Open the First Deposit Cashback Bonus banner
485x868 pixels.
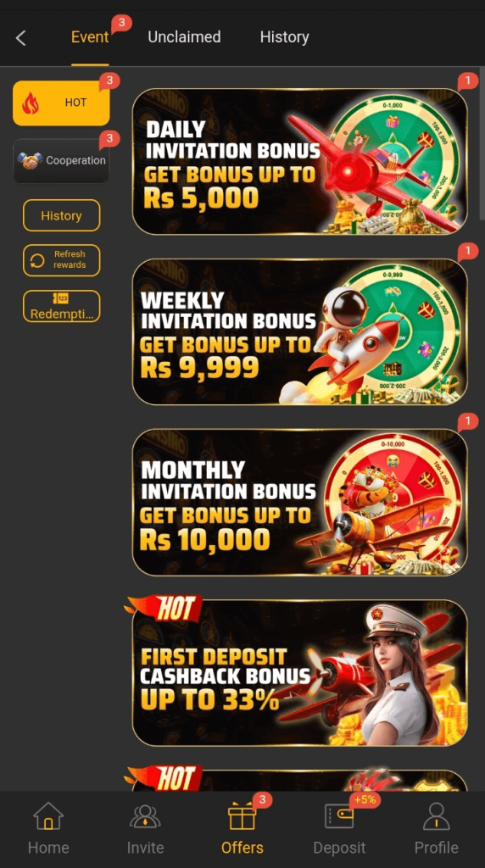click(299, 672)
